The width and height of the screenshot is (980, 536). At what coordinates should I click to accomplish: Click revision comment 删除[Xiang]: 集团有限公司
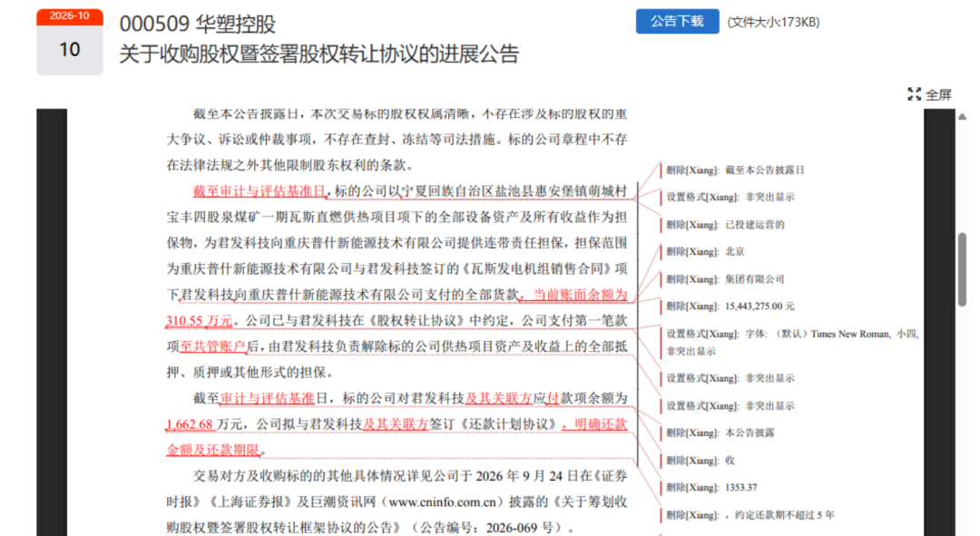(725, 279)
